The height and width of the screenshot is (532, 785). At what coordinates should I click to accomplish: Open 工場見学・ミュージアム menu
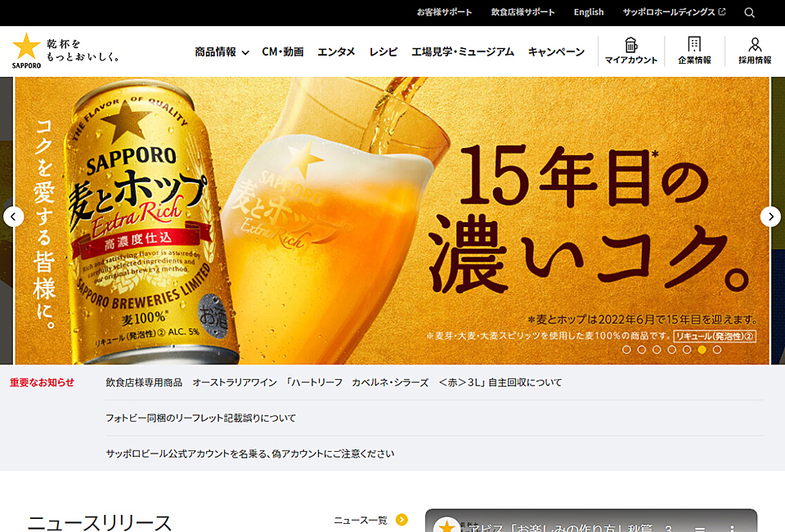pos(463,52)
